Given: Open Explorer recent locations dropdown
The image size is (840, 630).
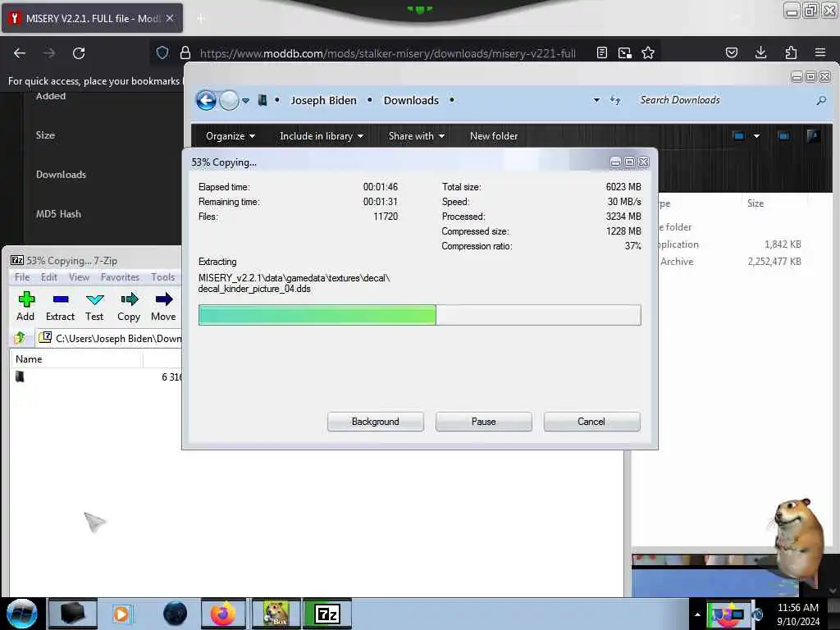Looking at the screenshot, I should 245,100.
